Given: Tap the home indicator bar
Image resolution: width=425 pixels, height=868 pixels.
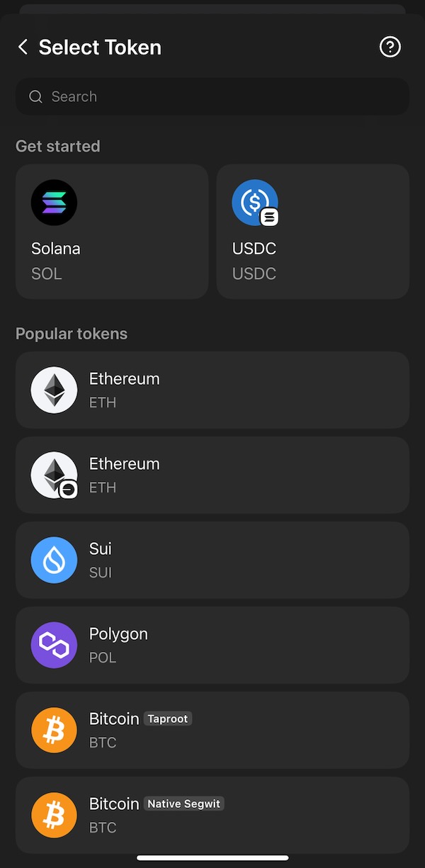Looking at the screenshot, I should pos(212,858).
